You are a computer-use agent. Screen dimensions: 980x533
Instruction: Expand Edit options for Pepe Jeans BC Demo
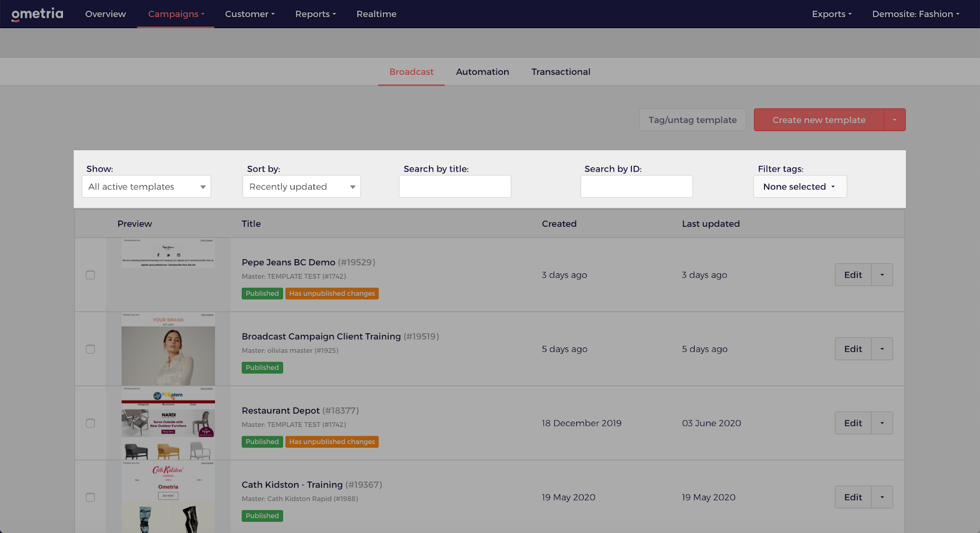tap(882, 275)
